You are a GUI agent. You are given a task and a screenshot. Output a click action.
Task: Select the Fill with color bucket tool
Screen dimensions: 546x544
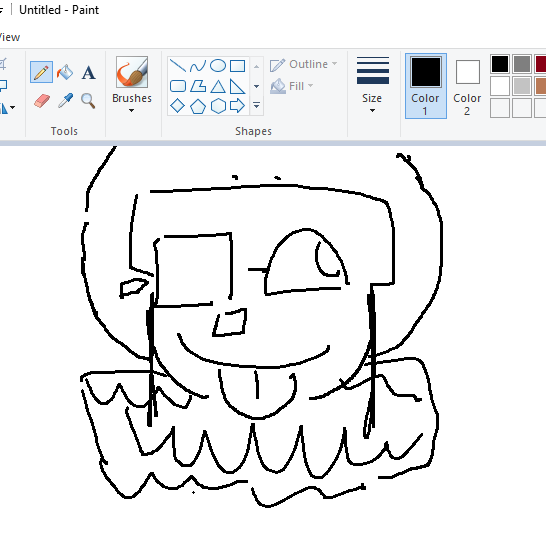click(x=65, y=72)
